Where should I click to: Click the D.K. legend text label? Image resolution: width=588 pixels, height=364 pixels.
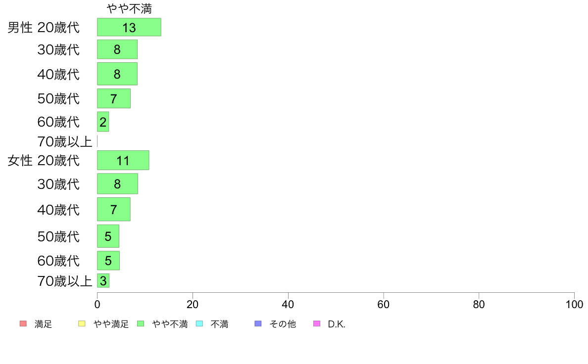[x=337, y=324]
